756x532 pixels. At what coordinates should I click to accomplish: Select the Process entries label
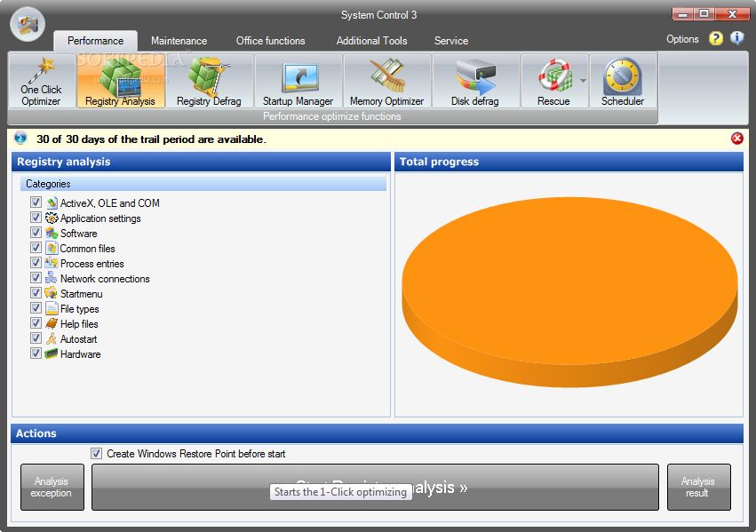[x=92, y=264]
